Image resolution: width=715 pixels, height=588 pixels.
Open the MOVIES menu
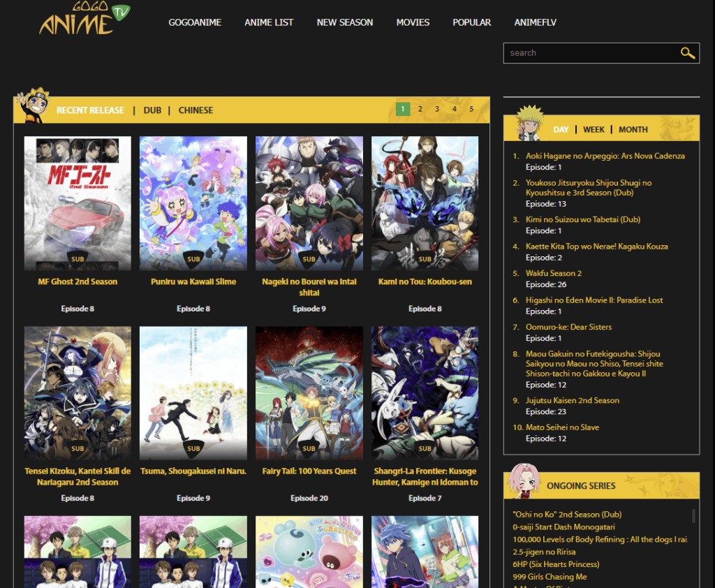coord(413,22)
